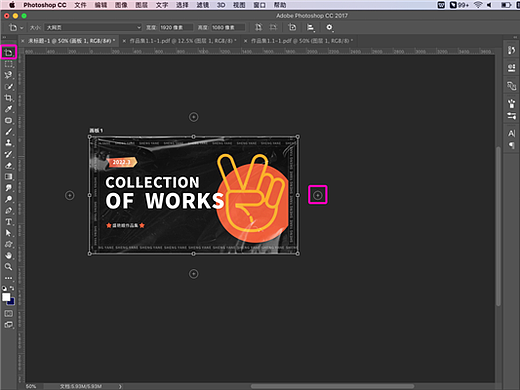Select the Brush tool
The width and height of the screenshot is (520, 390).
(x=9, y=132)
